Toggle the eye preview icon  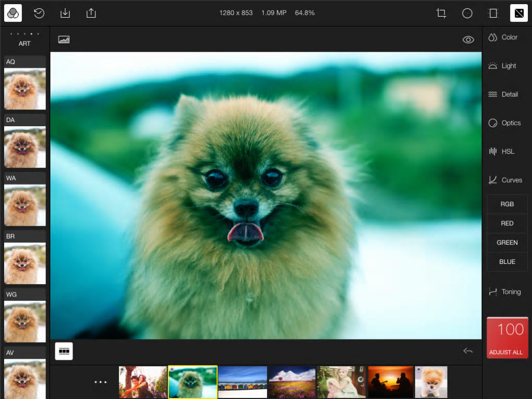pyautogui.click(x=468, y=40)
